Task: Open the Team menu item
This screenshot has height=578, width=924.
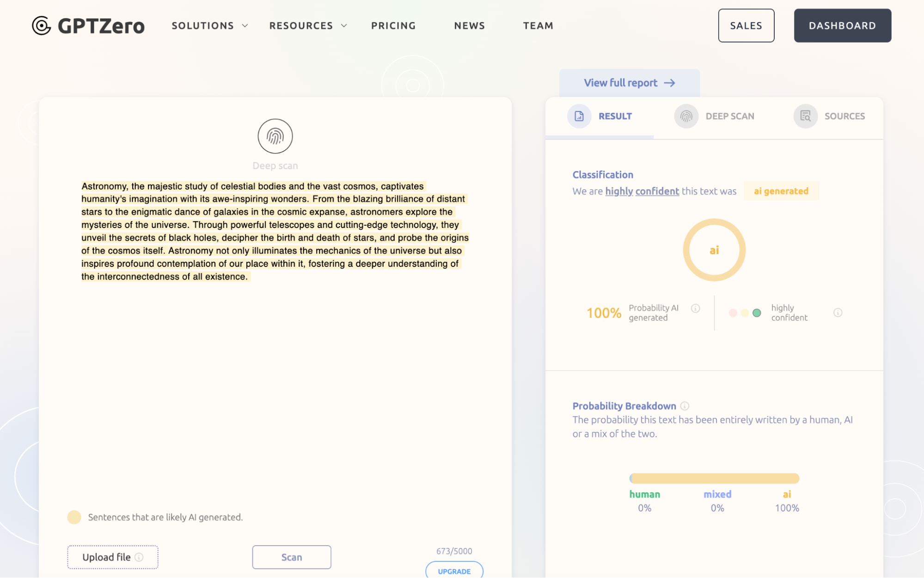Action: coord(538,26)
